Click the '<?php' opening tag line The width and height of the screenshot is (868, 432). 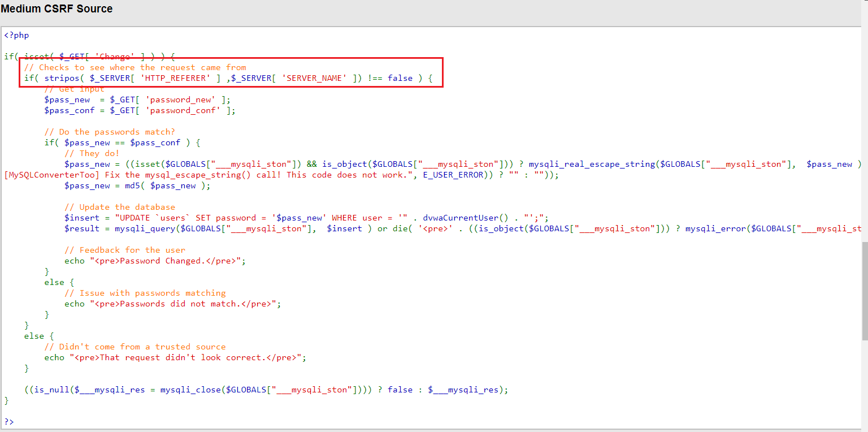click(16, 35)
